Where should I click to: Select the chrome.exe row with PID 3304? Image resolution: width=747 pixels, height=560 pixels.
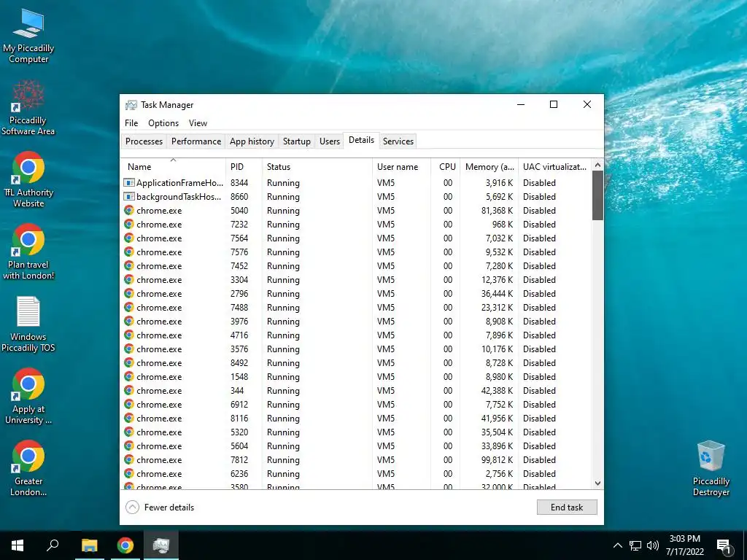click(x=356, y=279)
